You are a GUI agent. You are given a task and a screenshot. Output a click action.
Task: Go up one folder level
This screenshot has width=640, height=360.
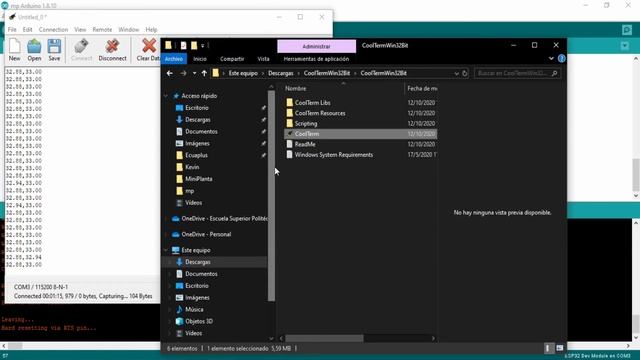tap(204, 73)
